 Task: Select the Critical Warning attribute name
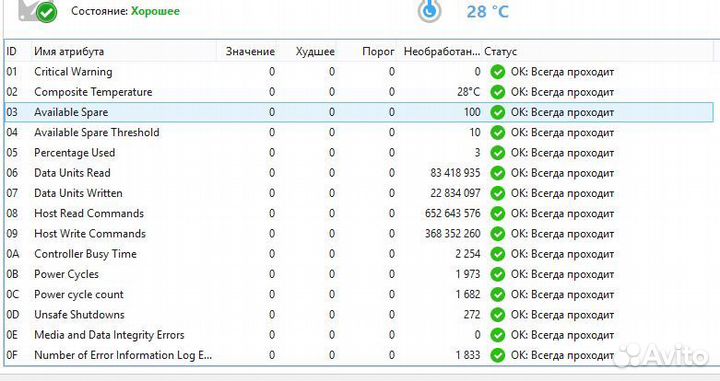coord(73,72)
